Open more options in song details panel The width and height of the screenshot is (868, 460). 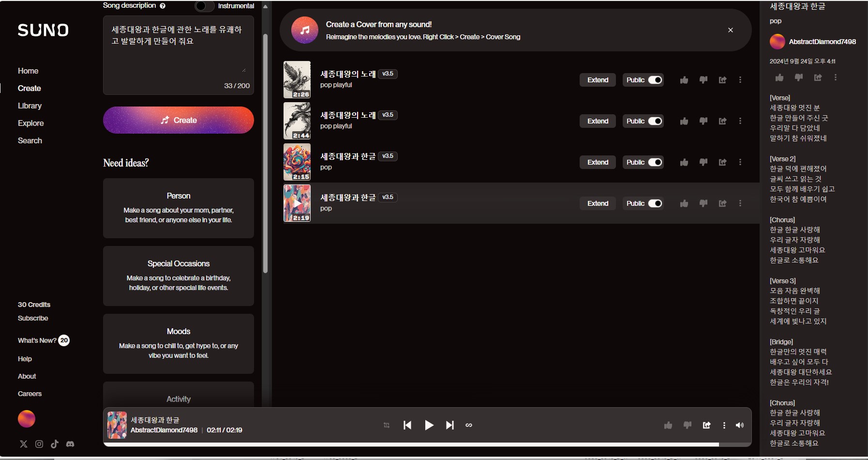pos(835,77)
